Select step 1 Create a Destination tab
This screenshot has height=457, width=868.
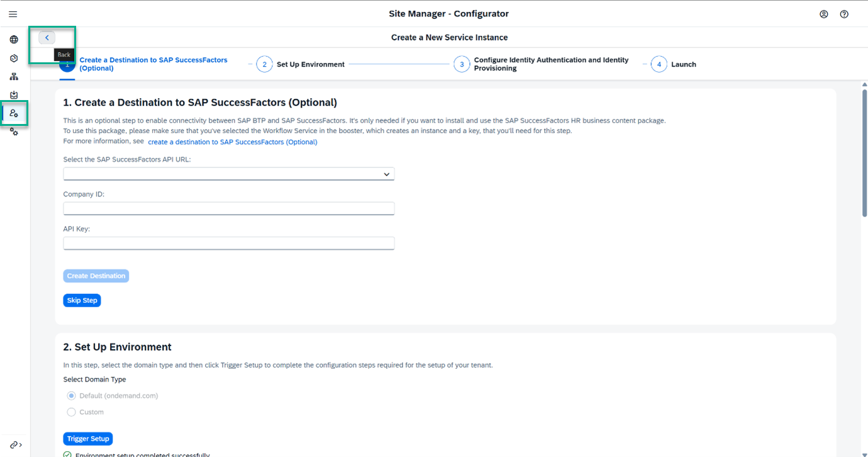(x=145, y=64)
